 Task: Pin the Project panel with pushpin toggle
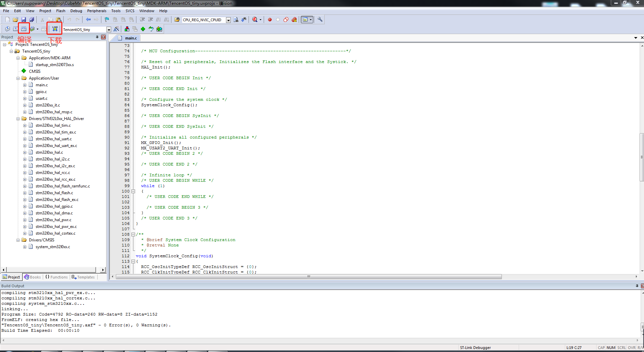pyautogui.click(x=97, y=37)
